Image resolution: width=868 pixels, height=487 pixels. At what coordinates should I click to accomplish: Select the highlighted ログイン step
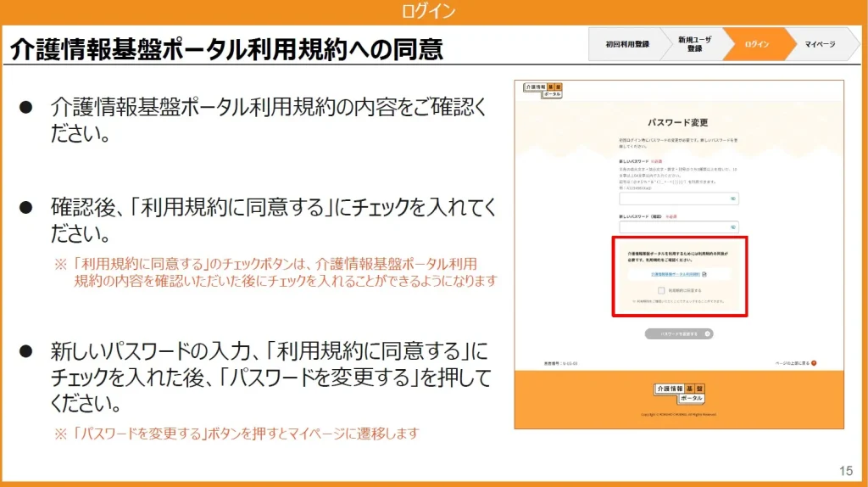[756, 44]
